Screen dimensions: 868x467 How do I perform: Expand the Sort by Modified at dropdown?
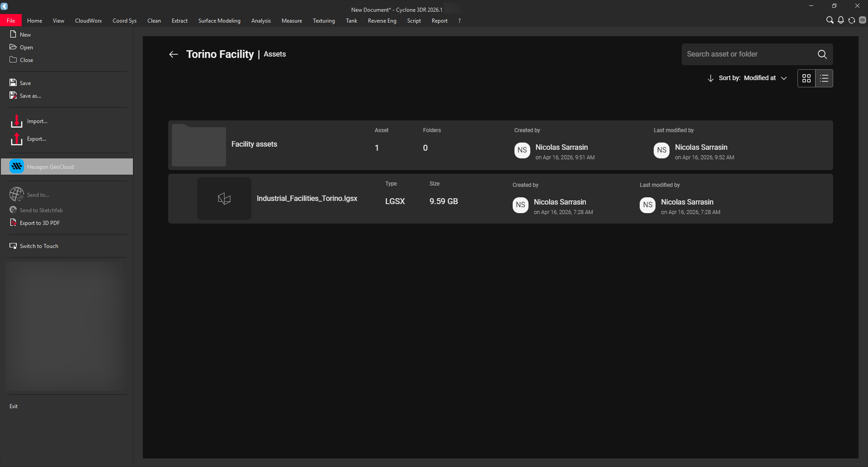click(x=753, y=78)
